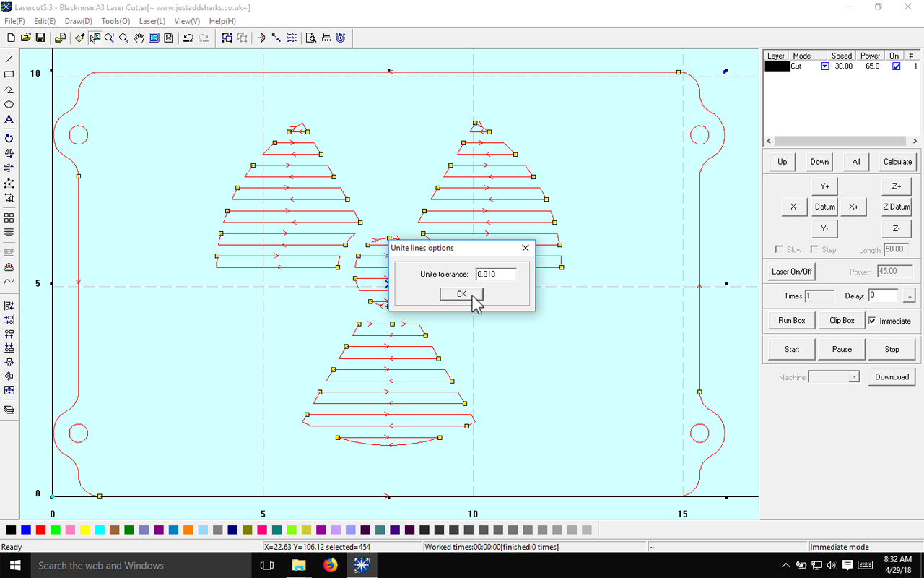This screenshot has height=578, width=924.
Task: Enable the Slow option
Action: click(x=778, y=249)
